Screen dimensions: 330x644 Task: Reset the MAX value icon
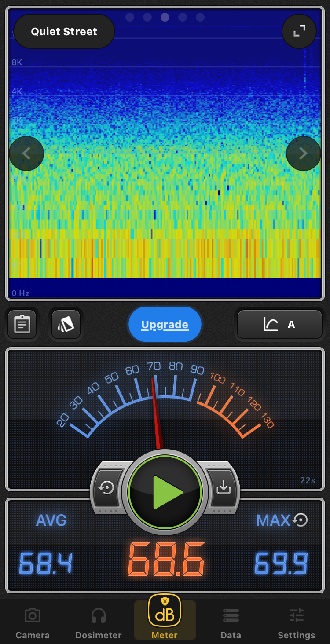[301, 520]
